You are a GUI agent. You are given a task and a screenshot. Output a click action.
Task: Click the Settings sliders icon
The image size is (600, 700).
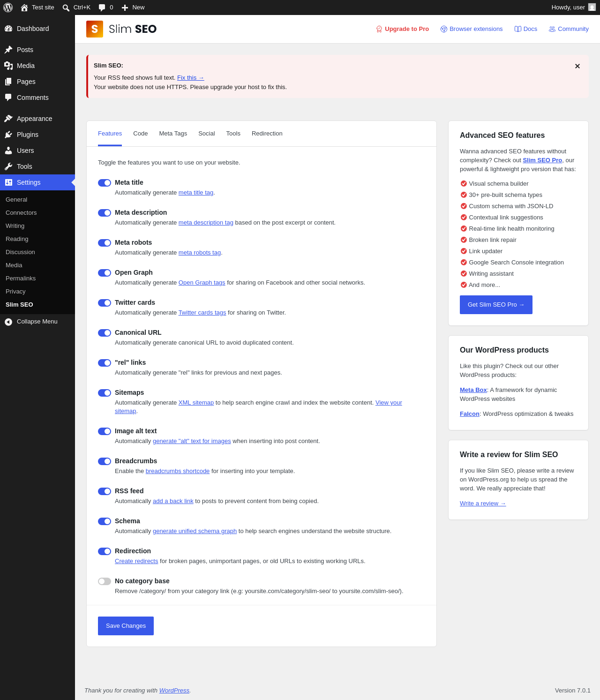click(8, 182)
